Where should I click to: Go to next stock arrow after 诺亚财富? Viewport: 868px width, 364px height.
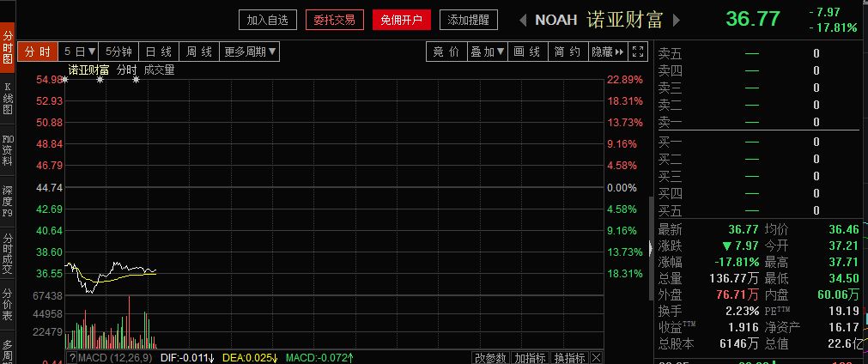676,21
